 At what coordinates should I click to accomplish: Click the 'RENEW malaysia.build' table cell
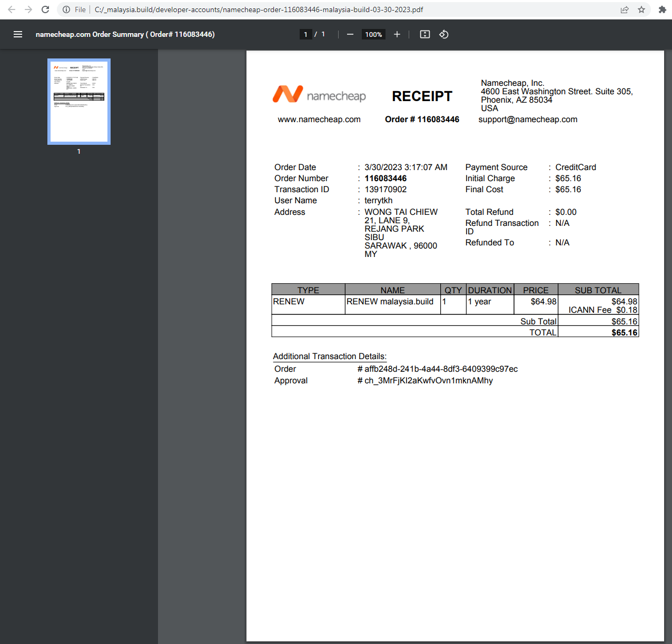click(x=392, y=304)
